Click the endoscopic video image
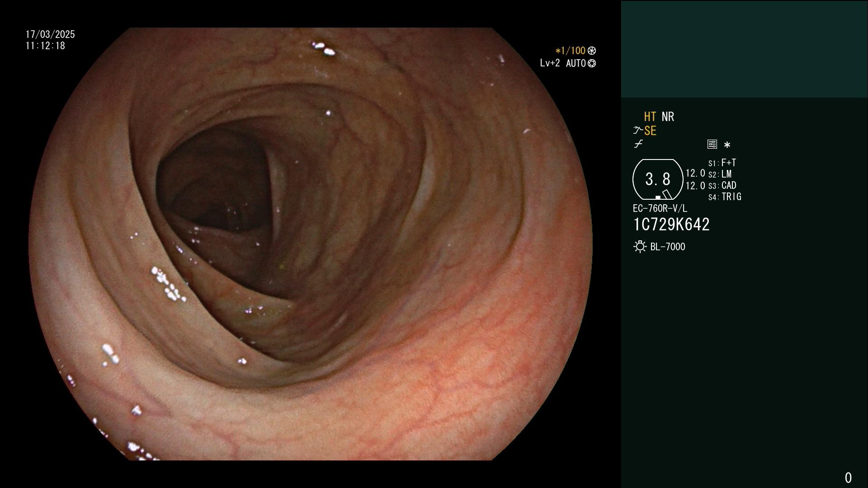 point(311,244)
